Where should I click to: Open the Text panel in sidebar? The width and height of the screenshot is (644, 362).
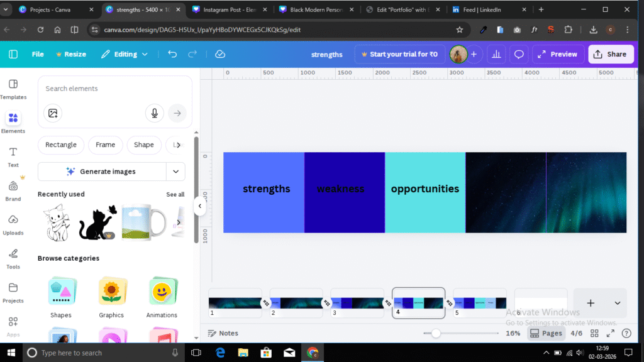click(x=13, y=156)
